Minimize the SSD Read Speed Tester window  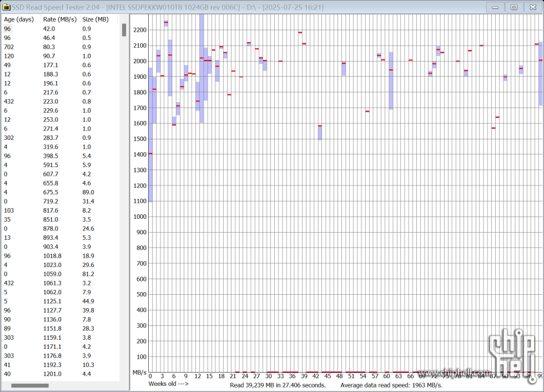pyautogui.click(x=495, y=7)
